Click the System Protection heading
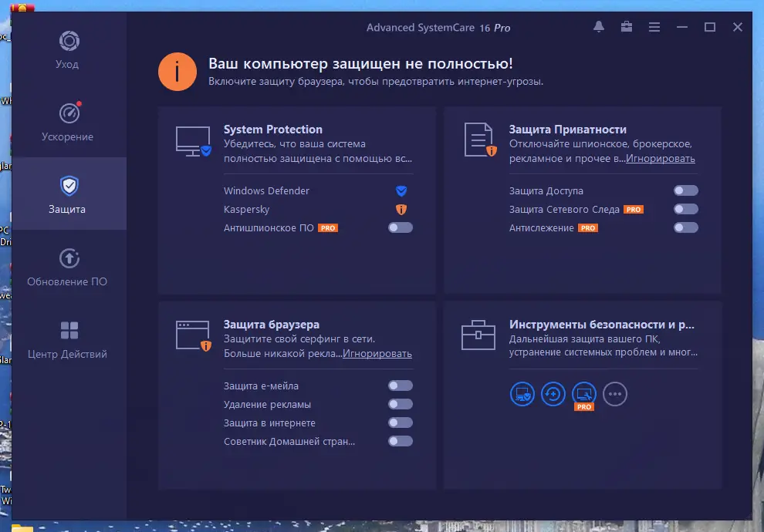This screenshot has height=532, width=764. [x=273, y=130]
